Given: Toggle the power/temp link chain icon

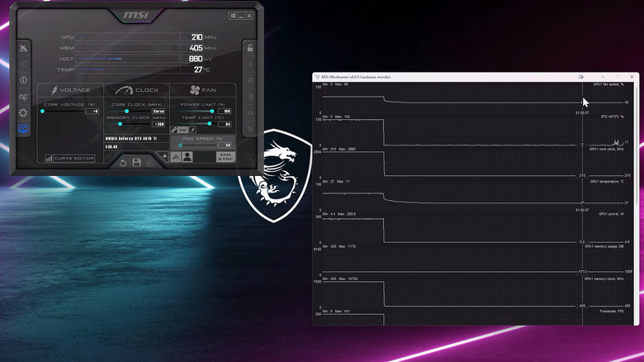Looking at the screenshot, I should tap(173, 130).
